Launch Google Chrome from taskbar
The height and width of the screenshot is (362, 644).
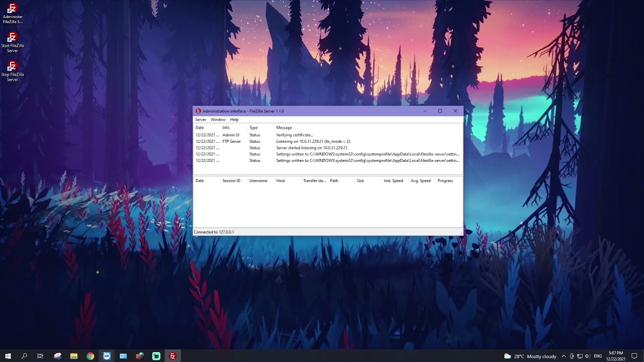click(90, 356)
